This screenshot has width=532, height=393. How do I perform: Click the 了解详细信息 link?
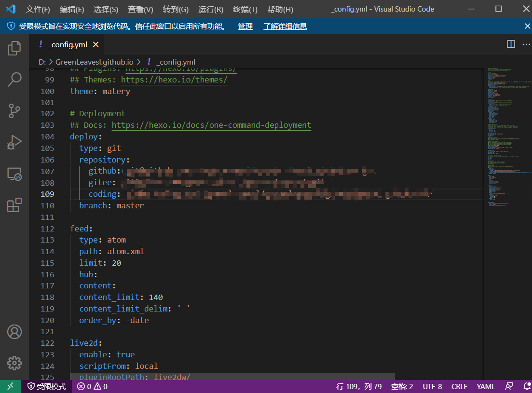pos(285,27)
